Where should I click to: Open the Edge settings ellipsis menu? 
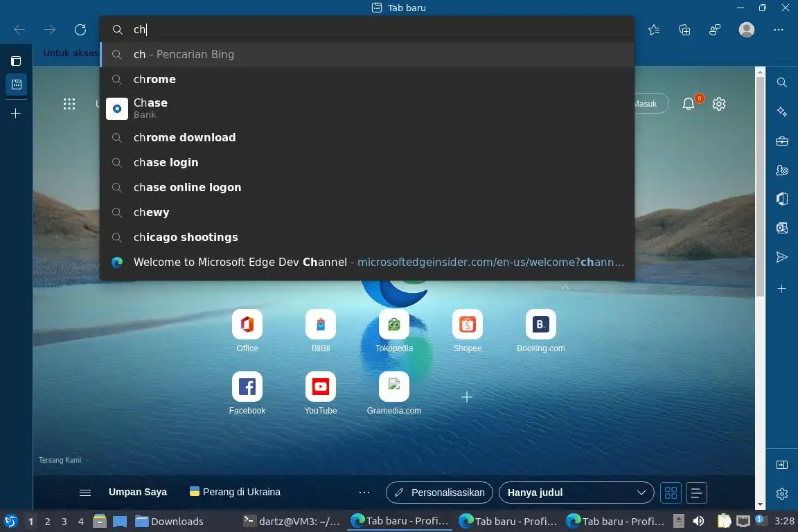pos(778,30)
